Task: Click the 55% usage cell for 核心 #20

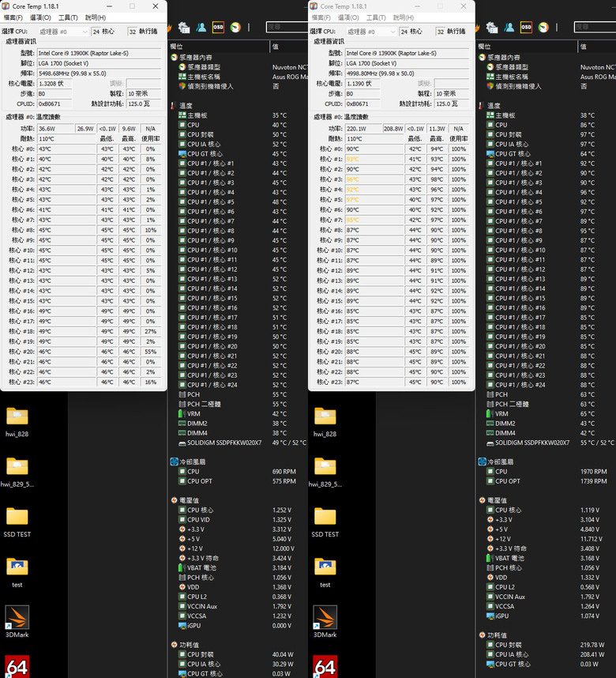Action: coord(150,352)
